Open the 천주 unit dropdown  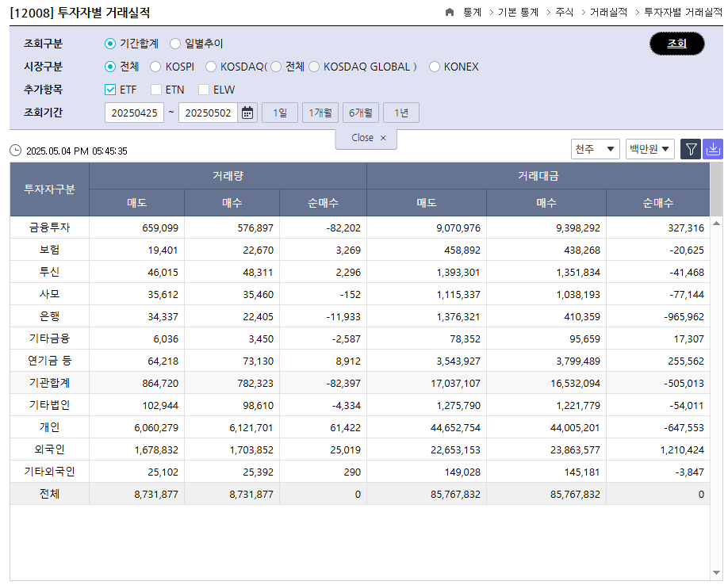(x=595, y=148)
